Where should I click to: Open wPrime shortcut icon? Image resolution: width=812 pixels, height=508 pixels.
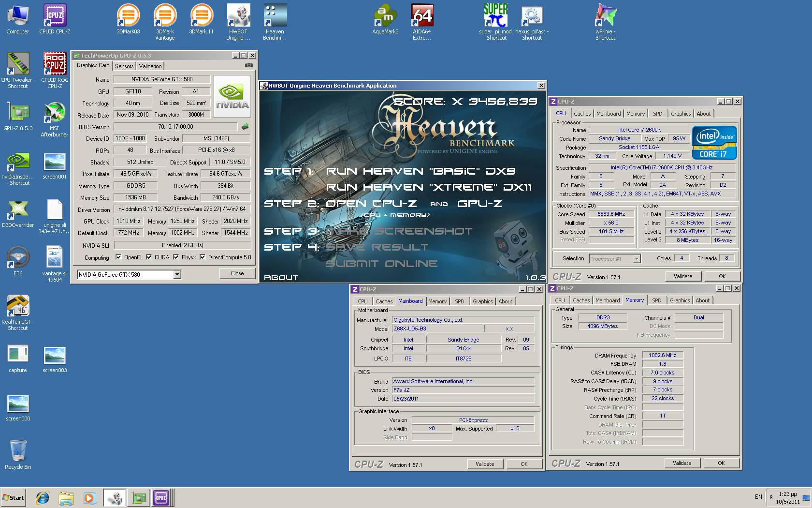pyautogui.click(x=605, y=22)
